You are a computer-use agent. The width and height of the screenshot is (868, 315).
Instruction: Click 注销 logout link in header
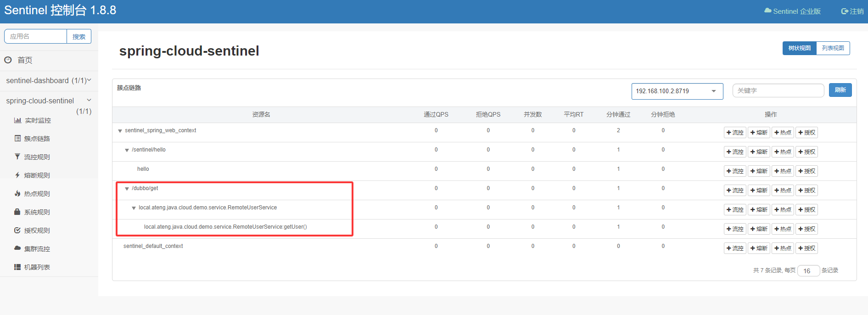852,11
